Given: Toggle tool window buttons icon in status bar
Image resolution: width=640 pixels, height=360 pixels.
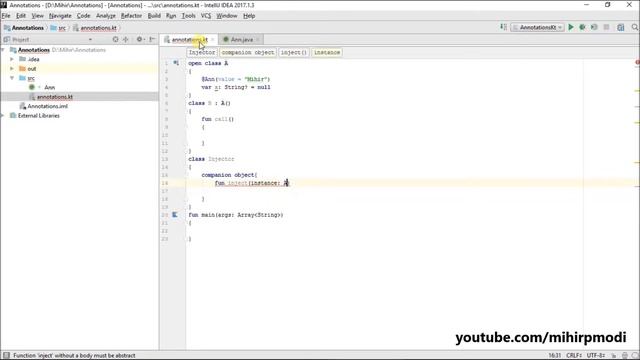Looking at the screenshot, I should pos(6,356).
